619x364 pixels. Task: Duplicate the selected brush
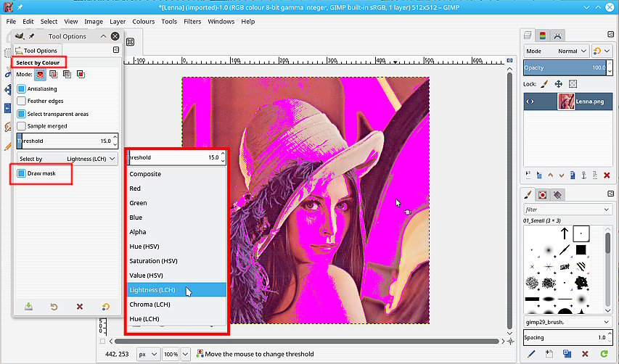(x=567, y=354)
